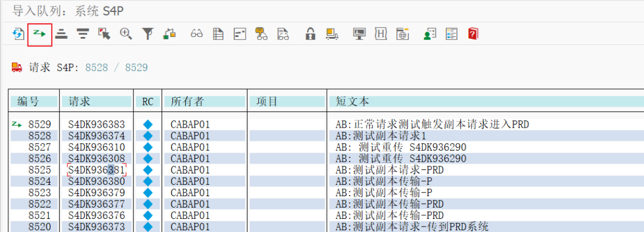Click the 所有者 column header
Viewport: 644px width, 232px height.
(205, 101)
